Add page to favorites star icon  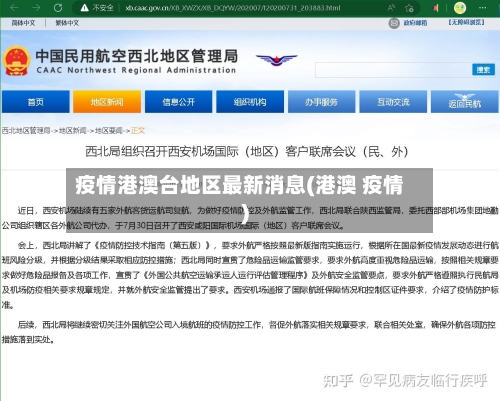pos(409,8)
